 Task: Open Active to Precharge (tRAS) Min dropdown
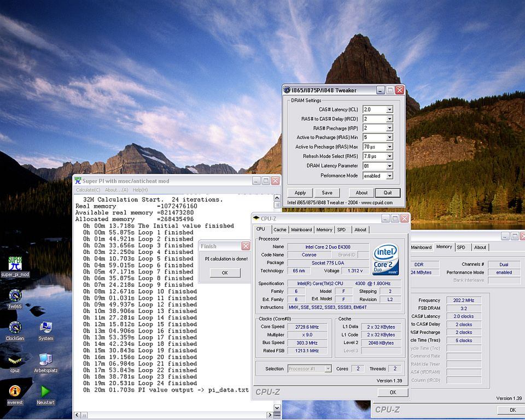(389, 137)
